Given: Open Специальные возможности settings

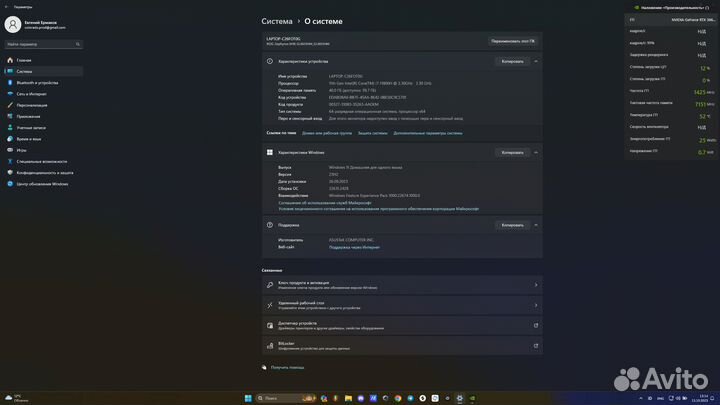Looking at the screenshot, I should (x=44, y=161).
